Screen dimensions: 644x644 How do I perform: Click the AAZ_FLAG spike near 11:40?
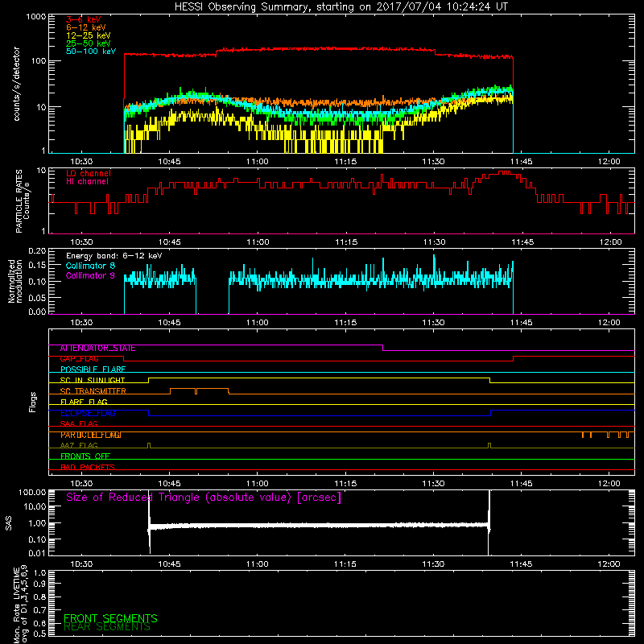(489, 445)
